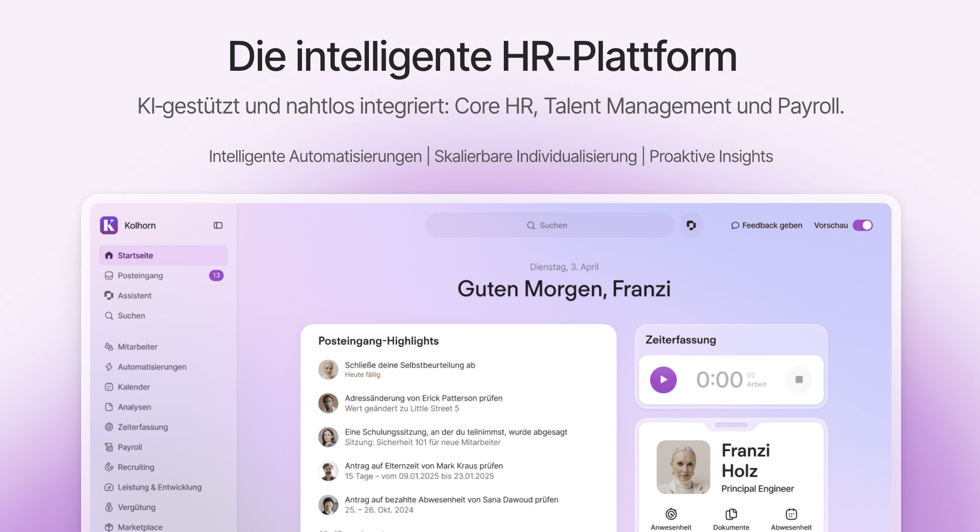Click the Zeiterfassung widget heading
This screenshot has width=980, height=532.
click(x=680, y=340)
